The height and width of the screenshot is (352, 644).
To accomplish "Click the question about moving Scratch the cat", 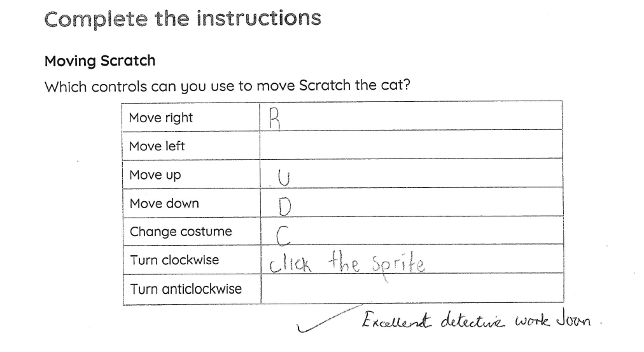I will tap(226, 86).
